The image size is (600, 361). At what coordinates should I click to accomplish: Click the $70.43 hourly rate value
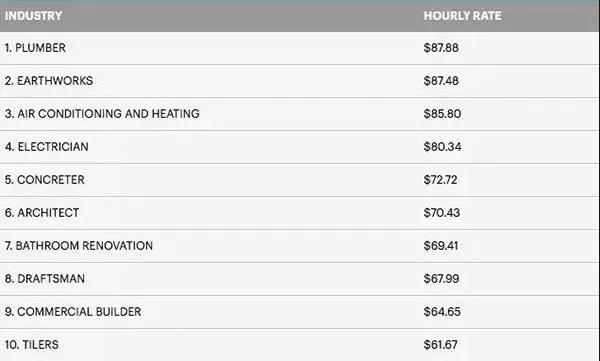pyautogui.click(x=442, y=213)
